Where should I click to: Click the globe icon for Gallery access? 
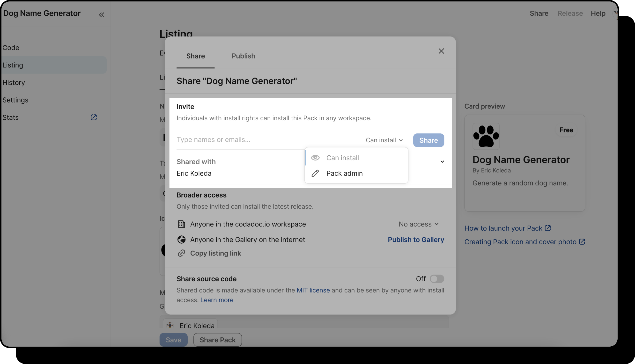(x=181, y=240)
